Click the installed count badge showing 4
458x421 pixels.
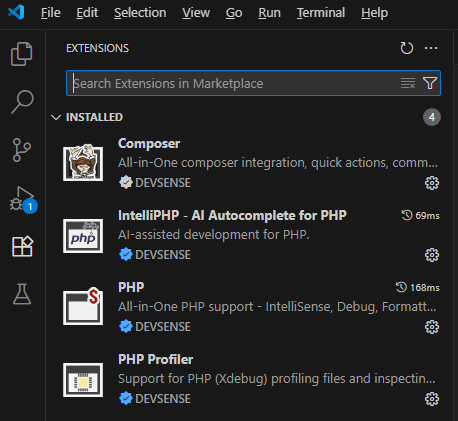(432, 117)
